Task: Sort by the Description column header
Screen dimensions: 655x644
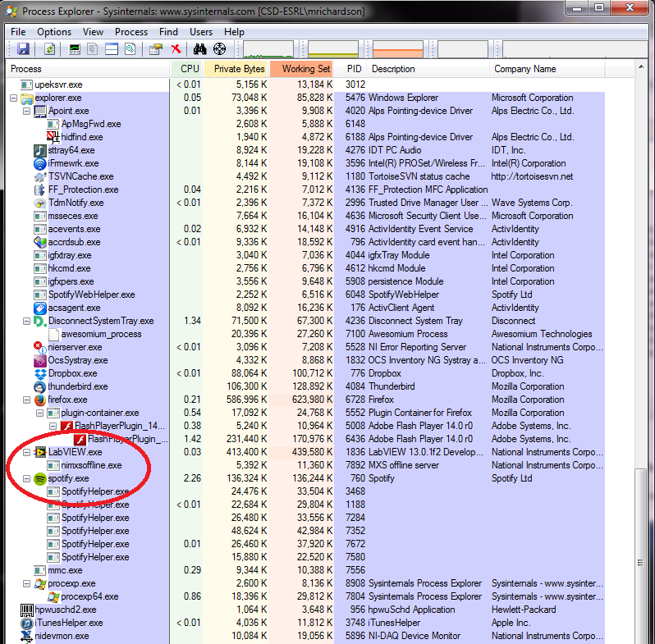Action: tap(428, 69)
